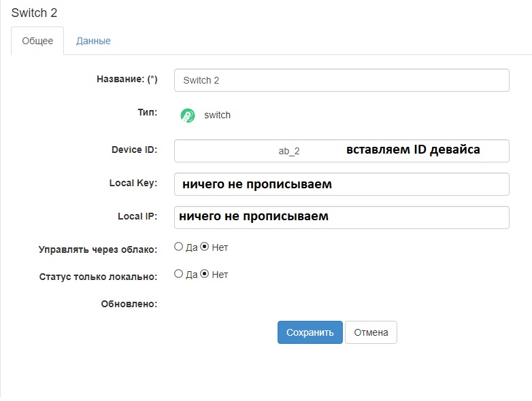
Task: Click the Local IP label
Action: [x=137, y=216]
